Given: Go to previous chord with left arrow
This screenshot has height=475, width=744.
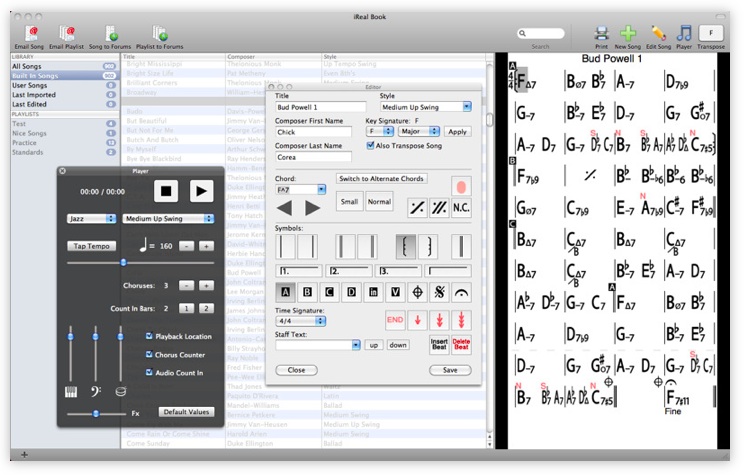Looking at the screenshot, I should coord(284,208).
